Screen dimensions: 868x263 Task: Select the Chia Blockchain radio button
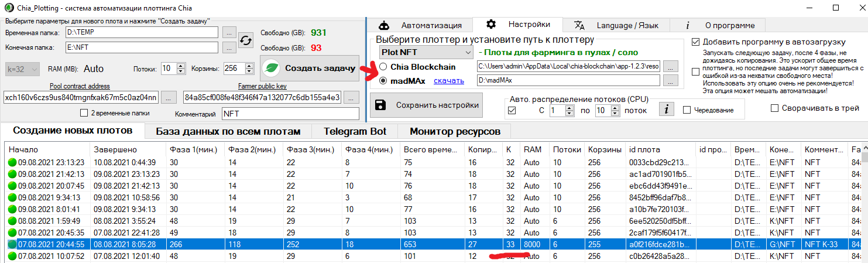coord(384,66)
